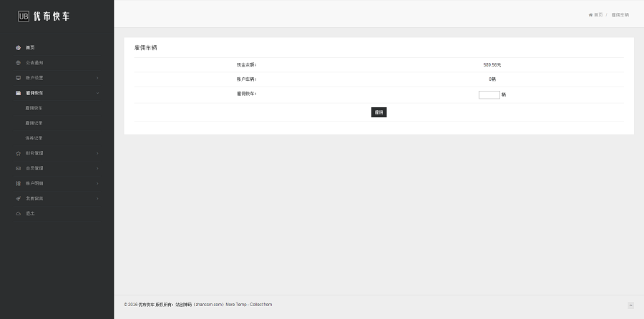Click the dark 雇佣 submit button
644x319 pixels.
click(379, 112)
